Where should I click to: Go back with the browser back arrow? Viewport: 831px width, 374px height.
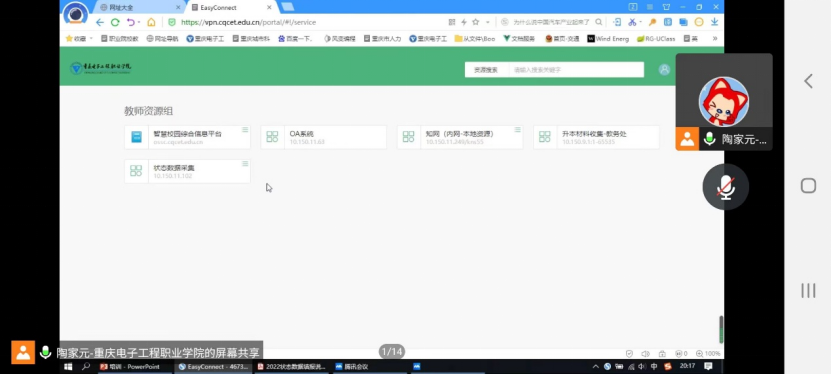point(100,22)
